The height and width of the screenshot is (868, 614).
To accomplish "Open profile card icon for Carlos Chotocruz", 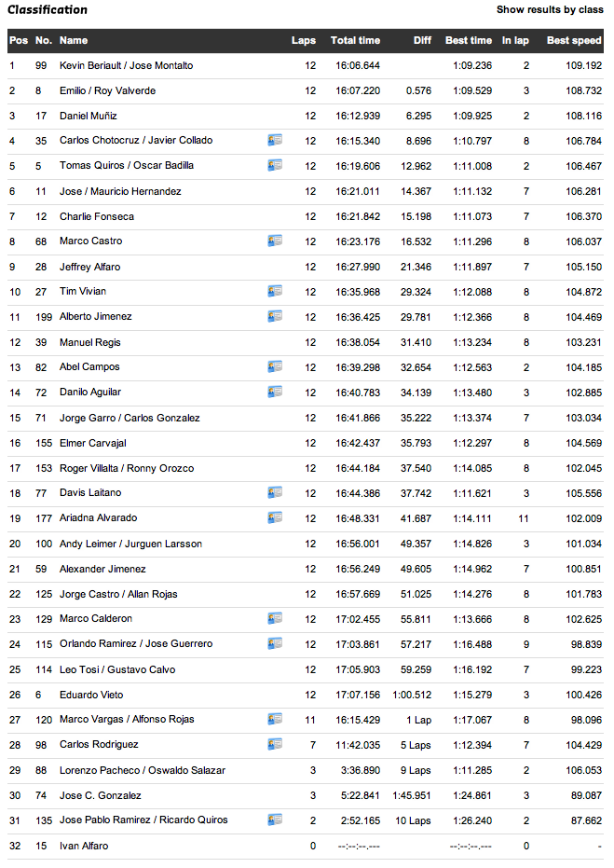I will click(x=275, y=140).
